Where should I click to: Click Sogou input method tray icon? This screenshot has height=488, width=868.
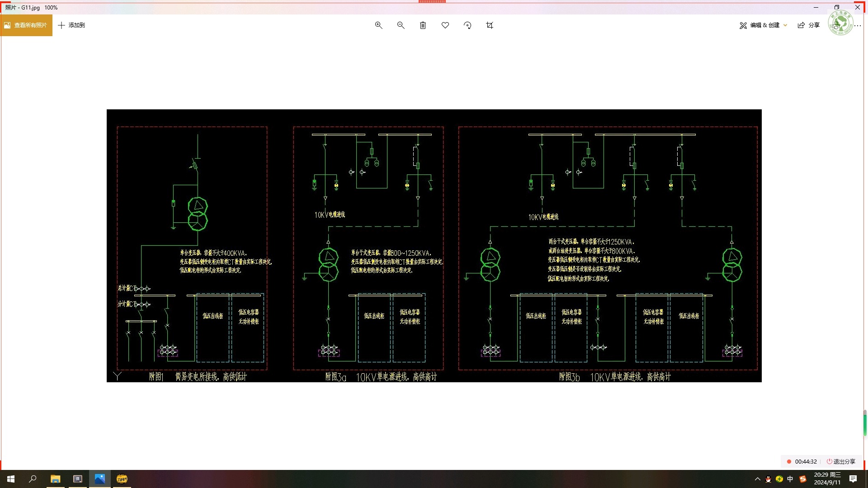coord(803,479)
